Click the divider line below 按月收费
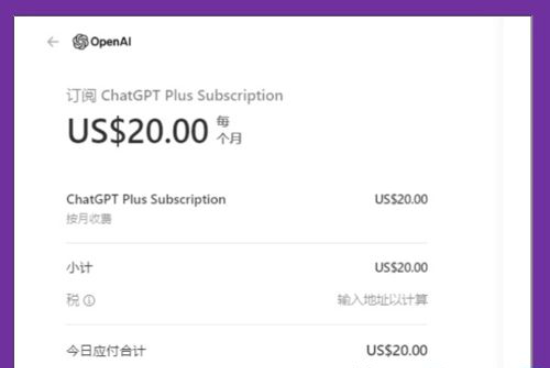 [x=247, y=243]
